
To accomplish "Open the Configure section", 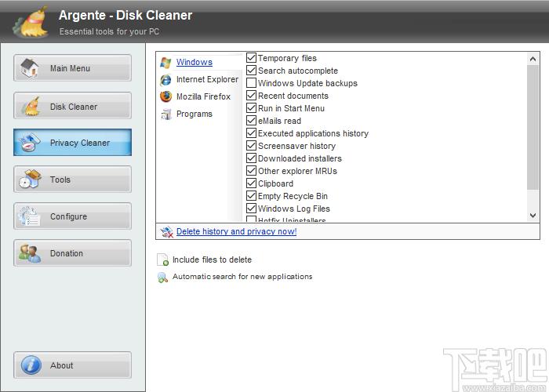I will tap(72, 216).
